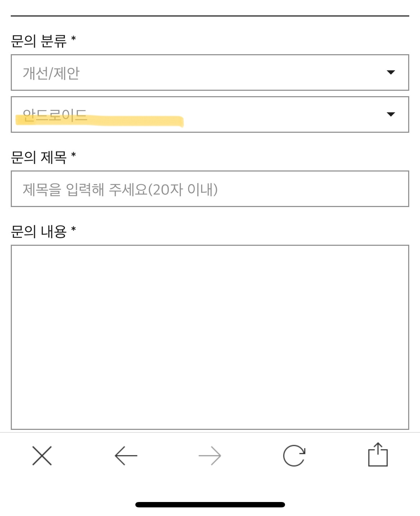Tap the black divider line at top
The height and width of the screenshot is (516, 420).
click(x=210, y=16)
